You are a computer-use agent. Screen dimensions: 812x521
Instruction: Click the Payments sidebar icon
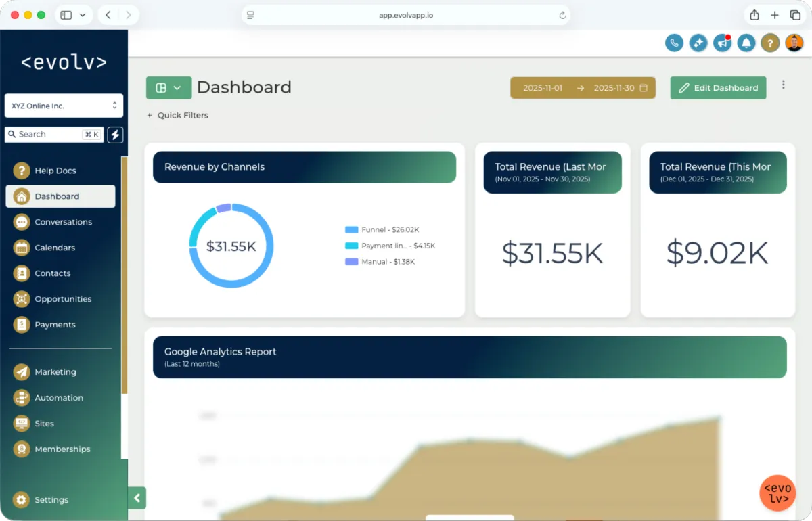22,325
